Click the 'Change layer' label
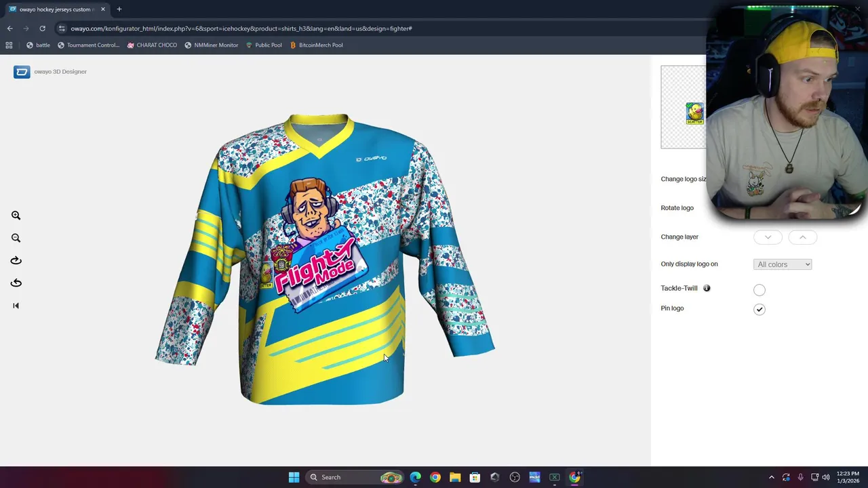The image size is (868, 488). 679,237
